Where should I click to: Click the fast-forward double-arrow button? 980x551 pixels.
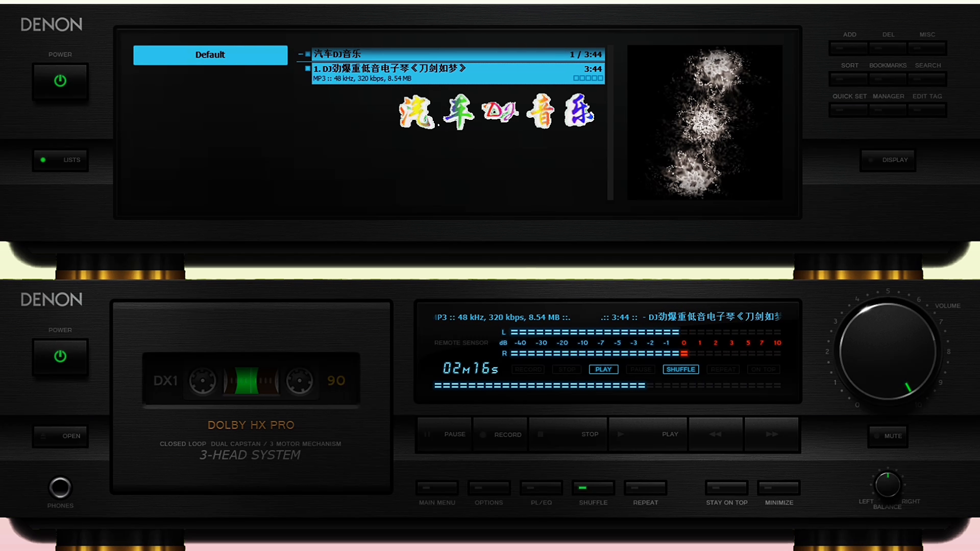point(772,434)
